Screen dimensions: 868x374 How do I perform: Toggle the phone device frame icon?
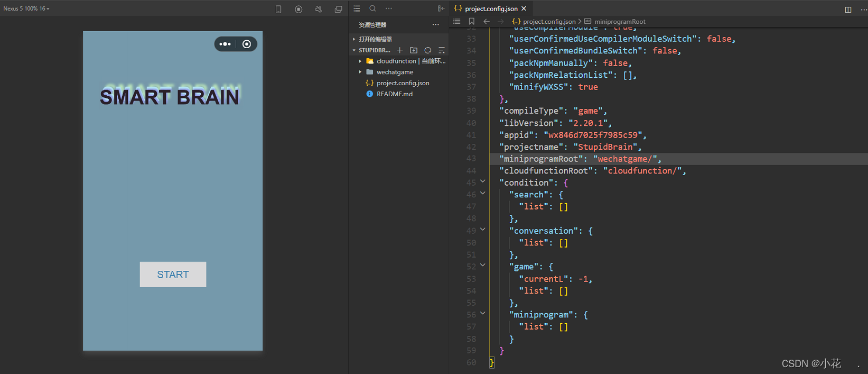pyautogui.click(x=278, y=9)
